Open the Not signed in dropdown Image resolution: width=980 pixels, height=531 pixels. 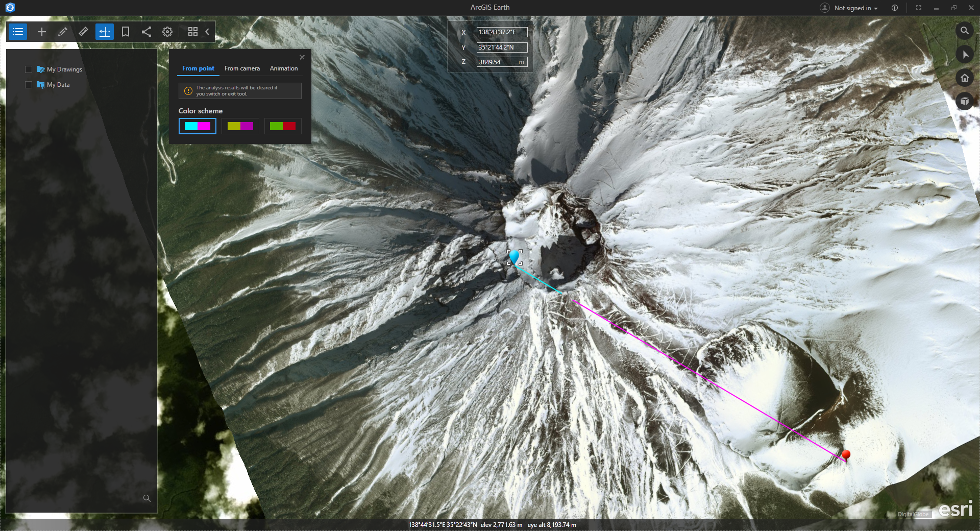tap(856, 8)
